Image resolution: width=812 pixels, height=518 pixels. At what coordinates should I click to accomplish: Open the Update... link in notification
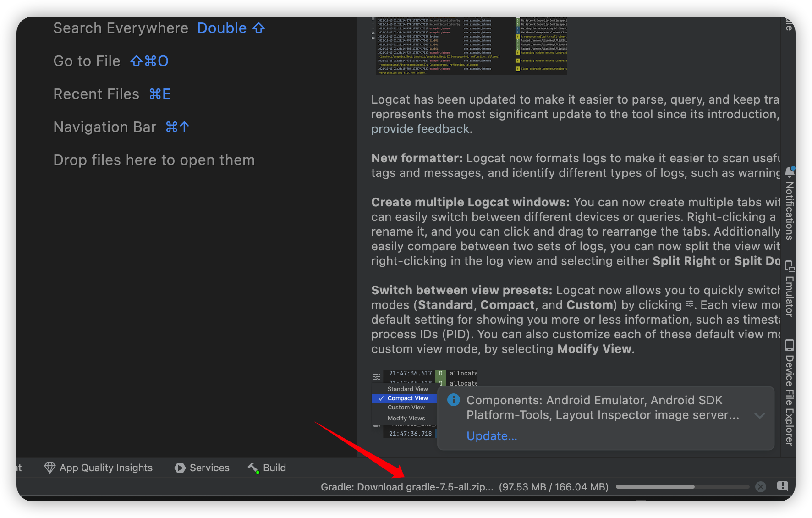click(x=492, y=436)
